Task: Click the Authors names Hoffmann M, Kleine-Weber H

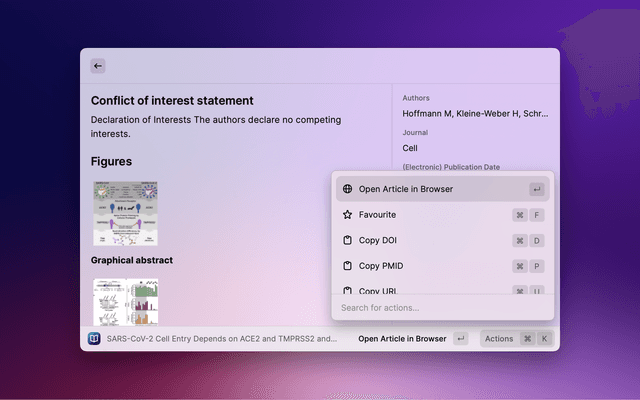Action: [x=475, y=114]
